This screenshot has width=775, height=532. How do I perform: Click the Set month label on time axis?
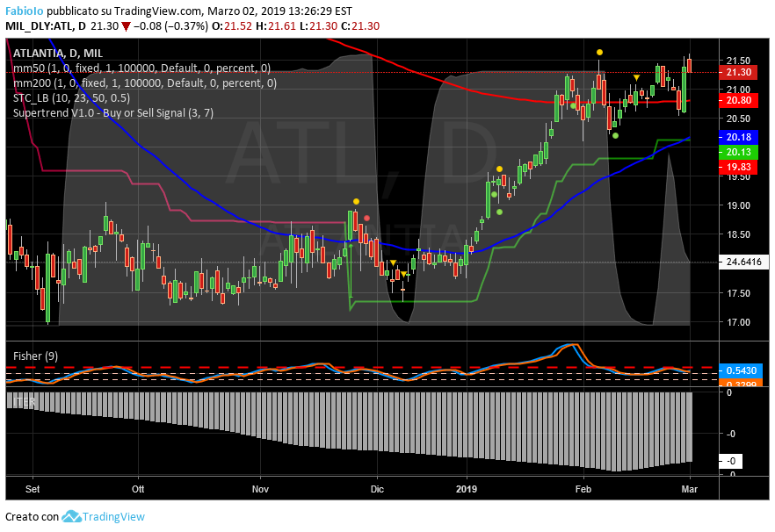click(33, 489)
